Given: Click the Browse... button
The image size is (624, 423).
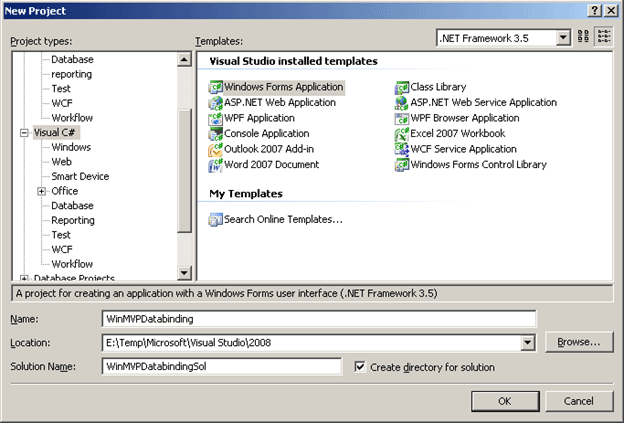Looking at the screenshot, I should (x=579, y=342).
